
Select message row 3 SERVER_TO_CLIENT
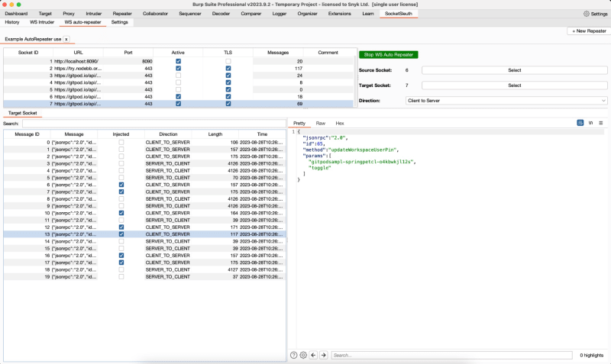pyautogui.click(x=144, y=163)
